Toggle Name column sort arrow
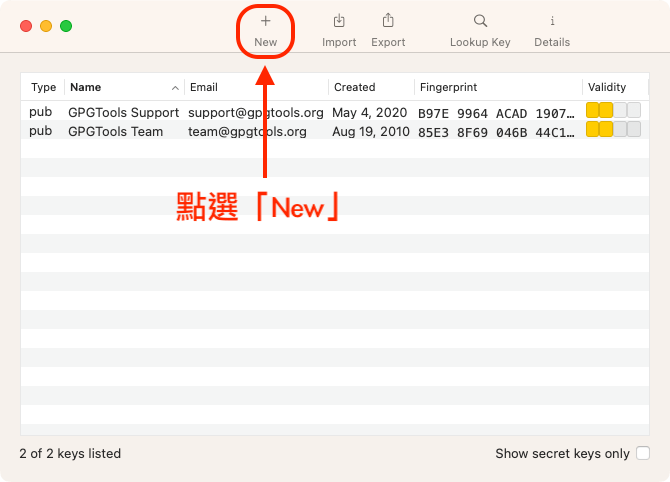This screenshot has width=670, height=482. click(x=175, y=88)
